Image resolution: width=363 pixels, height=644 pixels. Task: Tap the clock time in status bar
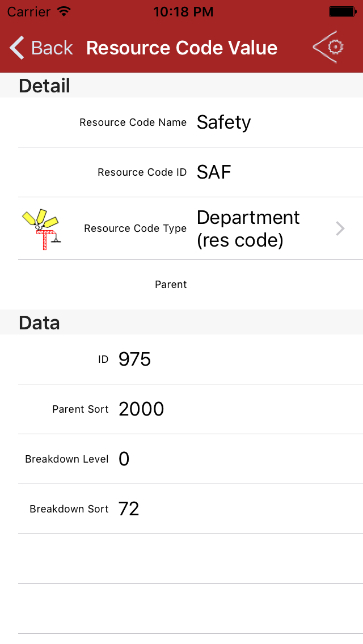tap(183, 11)
